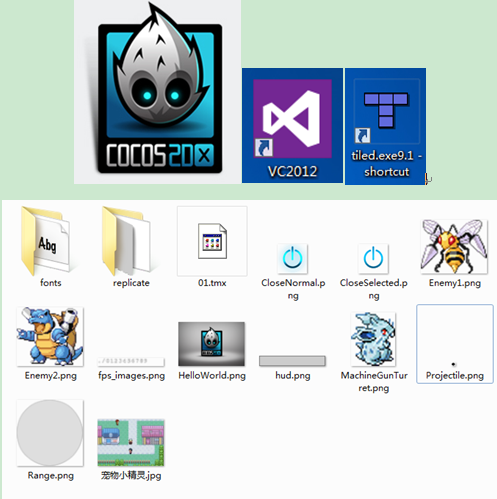Click the 'Enemy1.png' file name
This screenshot has height=499, width=497.
tap(455, 283)
